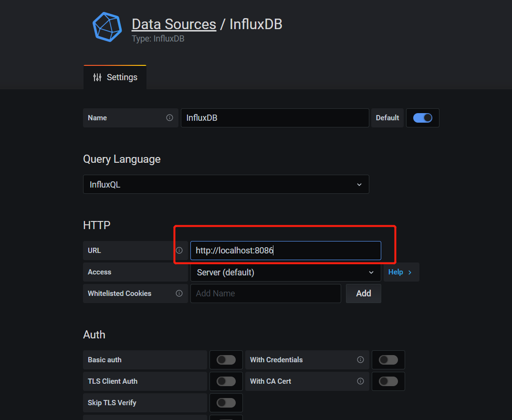The width and height of the screenshot is (512, 420).
Task: Click the info icon next to With Credentials
Action: click(x=361, y=359)
